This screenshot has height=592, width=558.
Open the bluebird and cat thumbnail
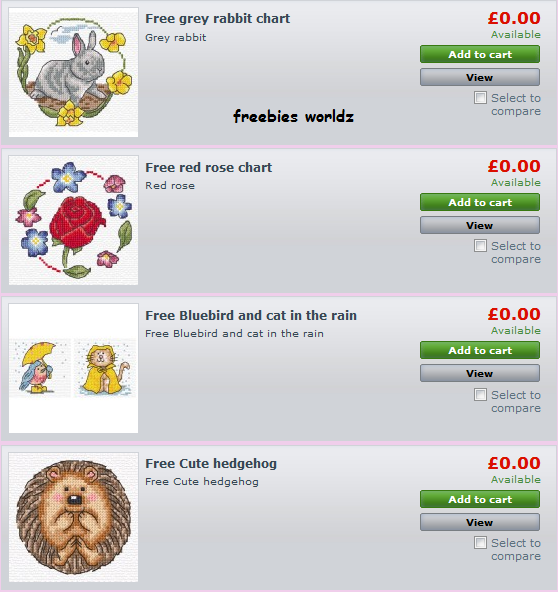pos(74,368)
